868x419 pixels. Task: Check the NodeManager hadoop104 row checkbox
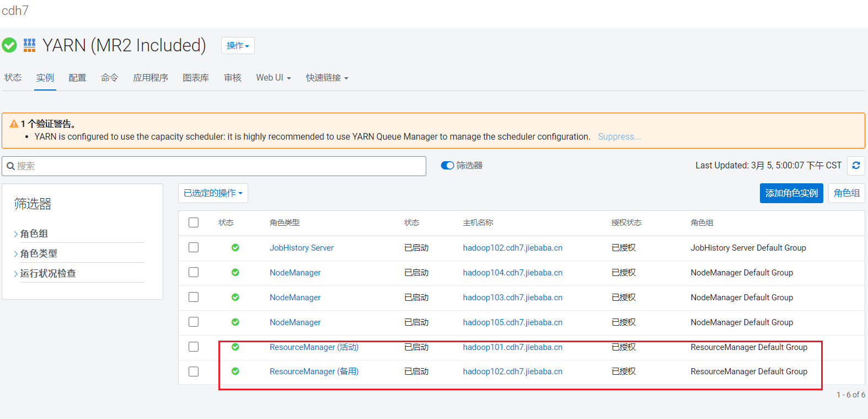[x=194, y=272]
